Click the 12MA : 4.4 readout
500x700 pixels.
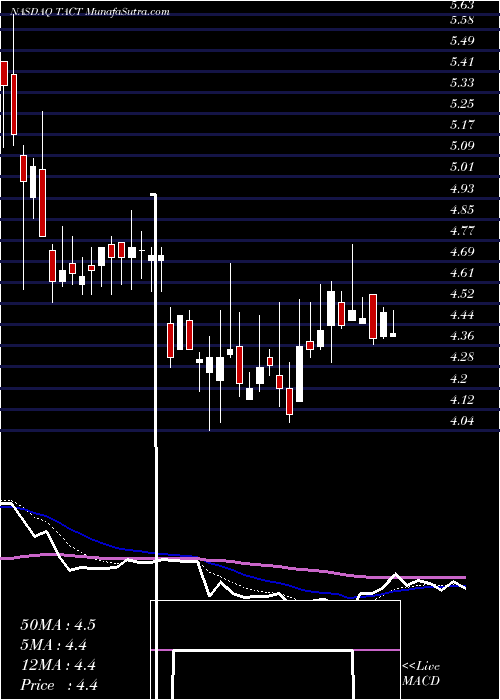[58, 665]
